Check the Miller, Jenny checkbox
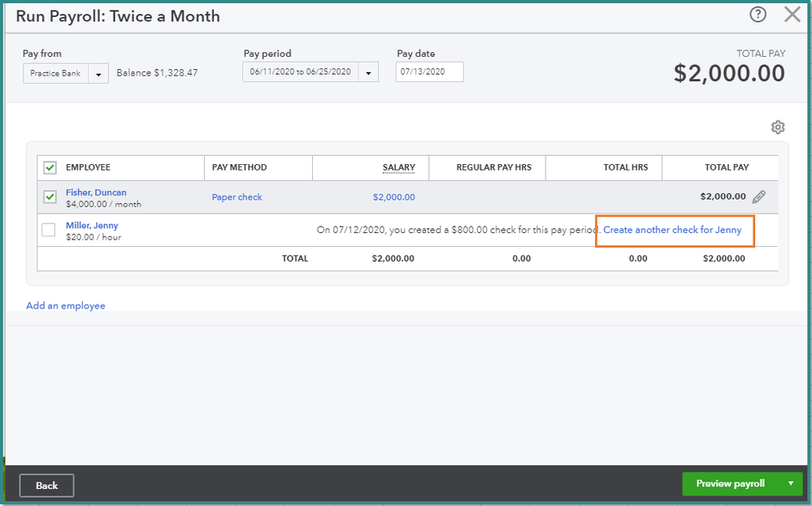The width and height of the screenshot is (812, 506). [x=49, y=231]
